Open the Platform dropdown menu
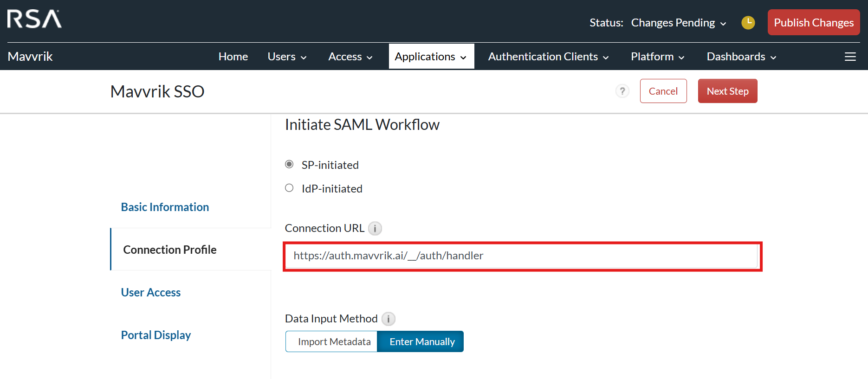This screenshot has height=379, width=868. pyautogui.click(x=657, y=57)
